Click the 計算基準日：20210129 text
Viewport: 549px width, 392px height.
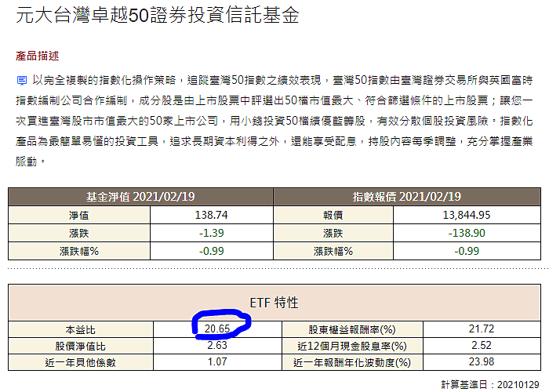click(490, 385)
